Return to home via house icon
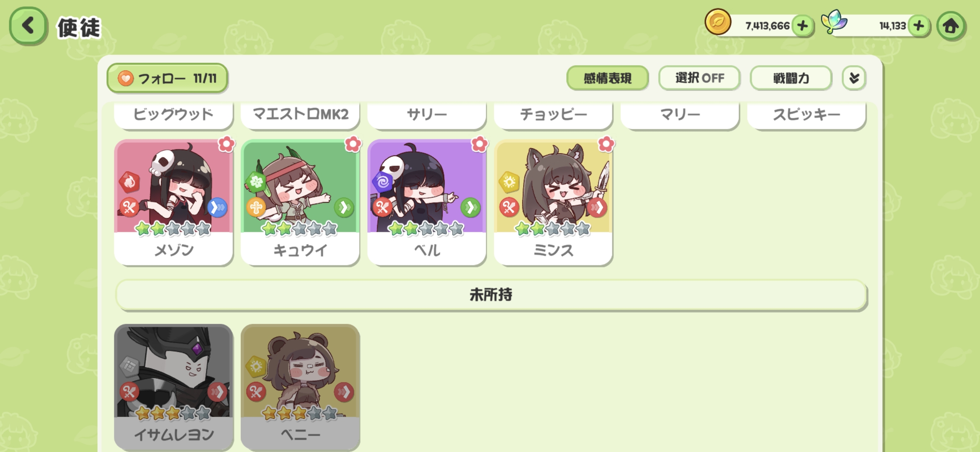Viewport: 980px width, 452px height. (951, 26)
